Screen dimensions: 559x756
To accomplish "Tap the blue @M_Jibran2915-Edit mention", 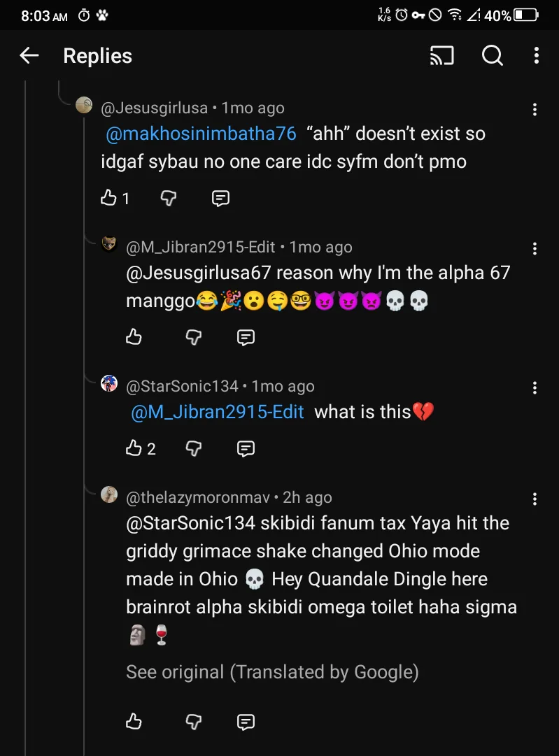I will pos(218,412).
